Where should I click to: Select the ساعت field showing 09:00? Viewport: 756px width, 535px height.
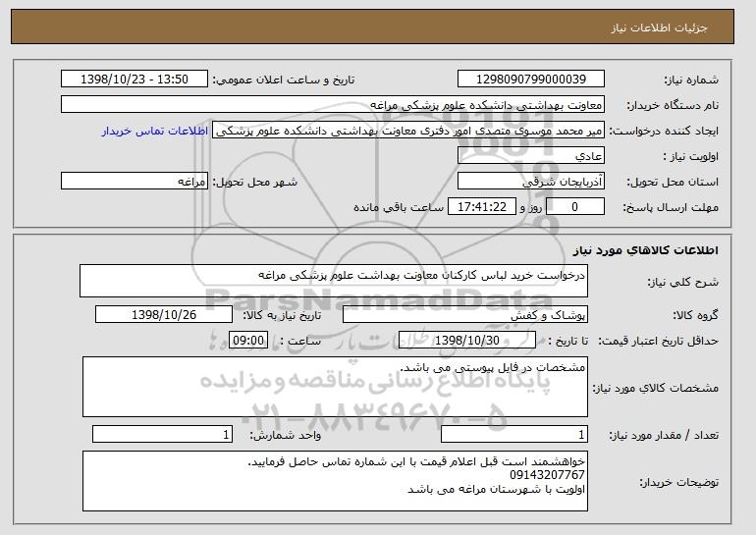pyautogui.click(x=248, y=341)
